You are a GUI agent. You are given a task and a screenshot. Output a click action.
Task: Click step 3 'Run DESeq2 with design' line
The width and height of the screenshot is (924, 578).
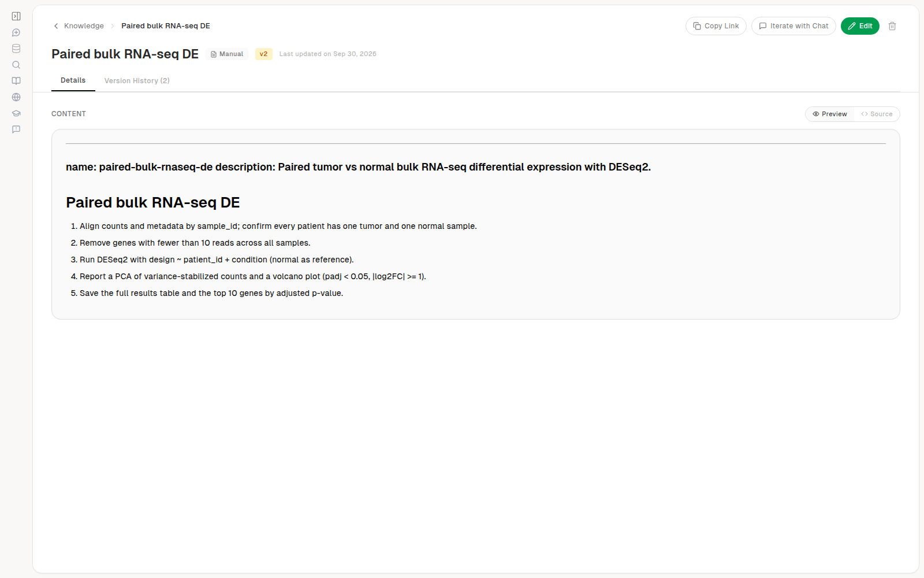click(217, 260)
